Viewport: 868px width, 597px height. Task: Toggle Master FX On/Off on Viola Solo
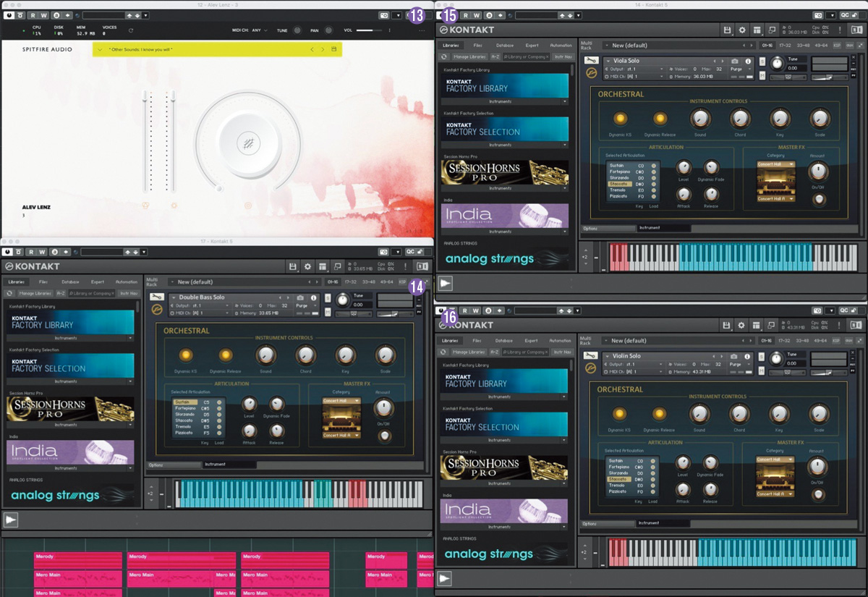coord(819,199)
